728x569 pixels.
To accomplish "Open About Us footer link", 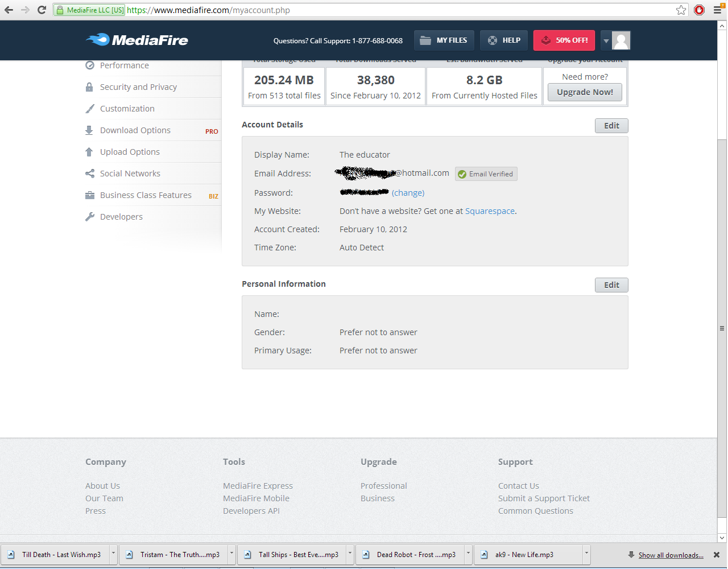I will 102,486.
